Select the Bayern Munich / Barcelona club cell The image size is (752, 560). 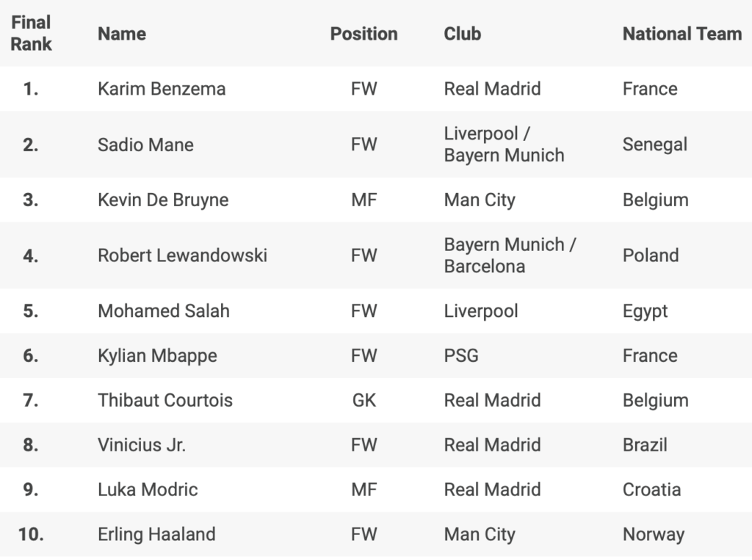[x=510, y=255]
